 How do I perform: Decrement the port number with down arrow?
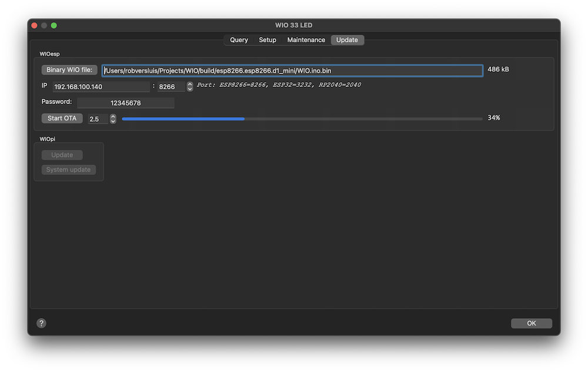(x=190, y=89)
